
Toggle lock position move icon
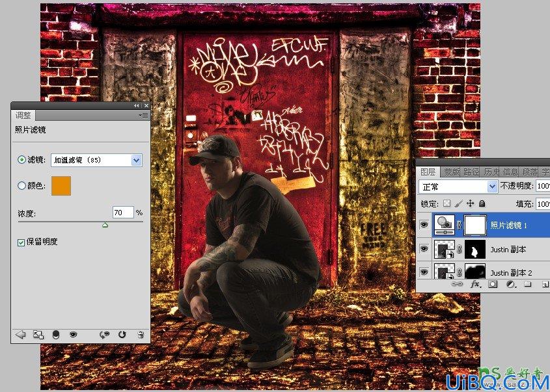point(470,203)
